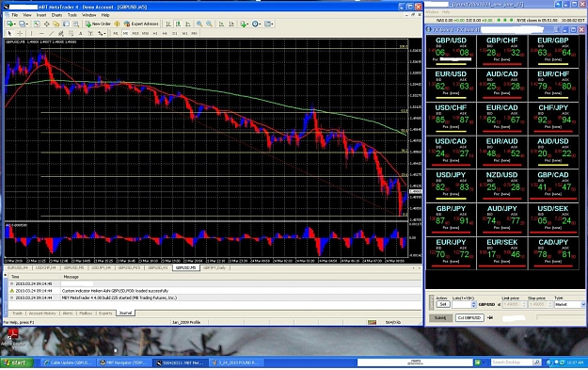
Task: Toggle the Market Watch window icon
Action: (x=37, y=24)
